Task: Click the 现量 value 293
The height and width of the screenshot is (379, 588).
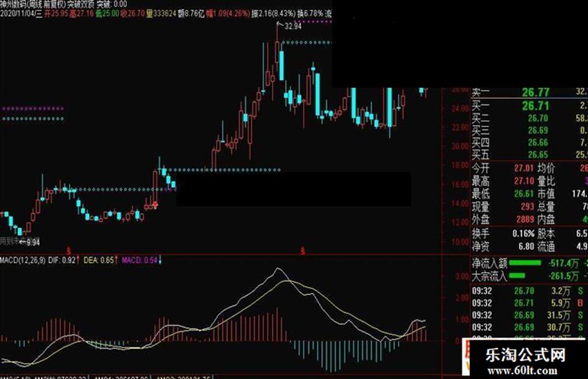Action: (x=527, y=207)
